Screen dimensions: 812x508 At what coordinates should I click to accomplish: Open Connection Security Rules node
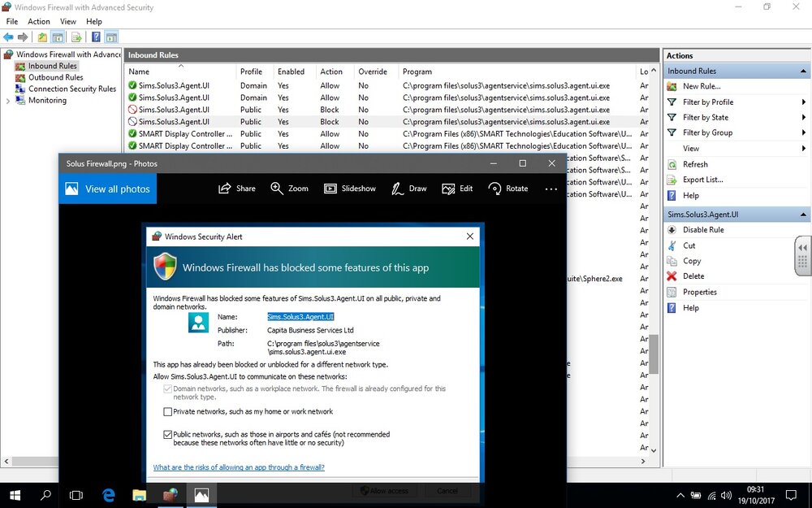coord(72,89)
